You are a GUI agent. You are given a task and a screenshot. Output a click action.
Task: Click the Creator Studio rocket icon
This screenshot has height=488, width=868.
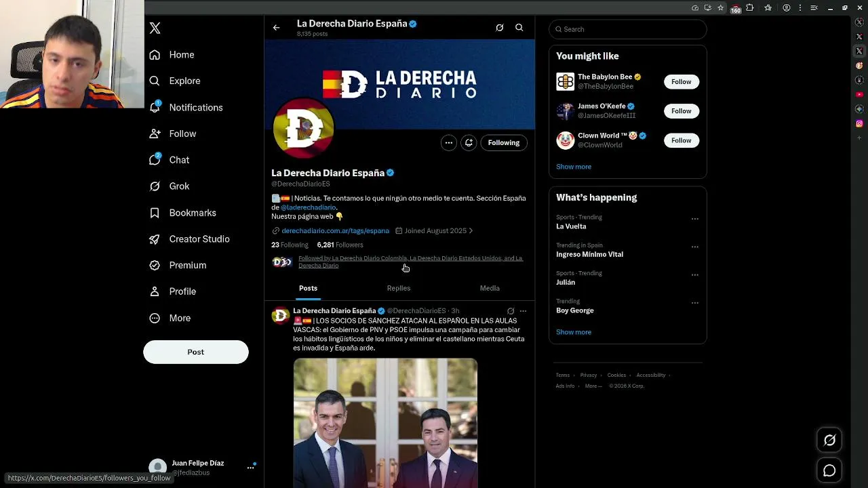(155, 239)
